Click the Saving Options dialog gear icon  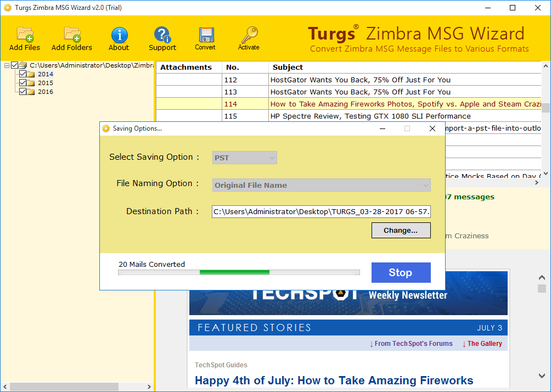coord(106,128)
